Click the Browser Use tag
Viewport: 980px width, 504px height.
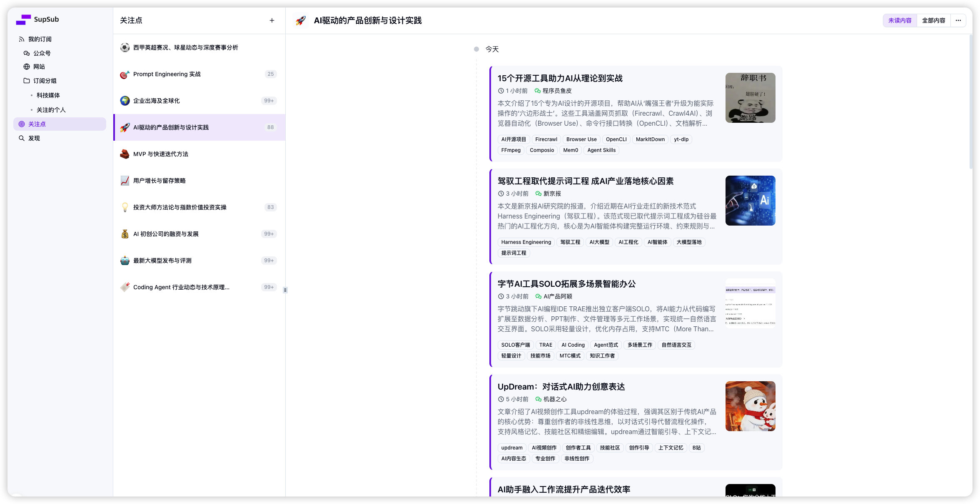point(581,139)
